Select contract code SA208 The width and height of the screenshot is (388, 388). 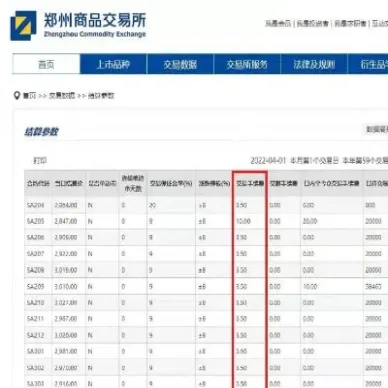[35, 270]
